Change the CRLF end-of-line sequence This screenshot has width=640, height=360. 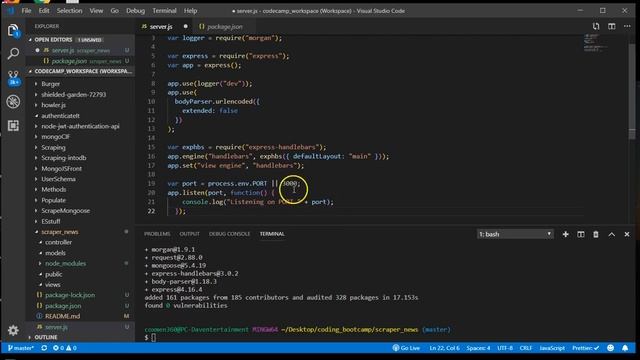point(526,348)
